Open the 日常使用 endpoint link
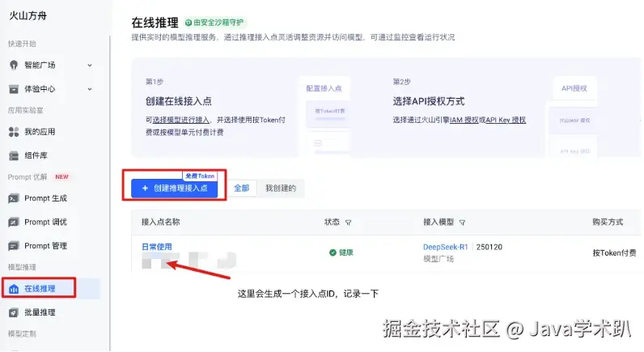Image resolution: width=644 pixels, height=352 pixels. click(157, 247)
